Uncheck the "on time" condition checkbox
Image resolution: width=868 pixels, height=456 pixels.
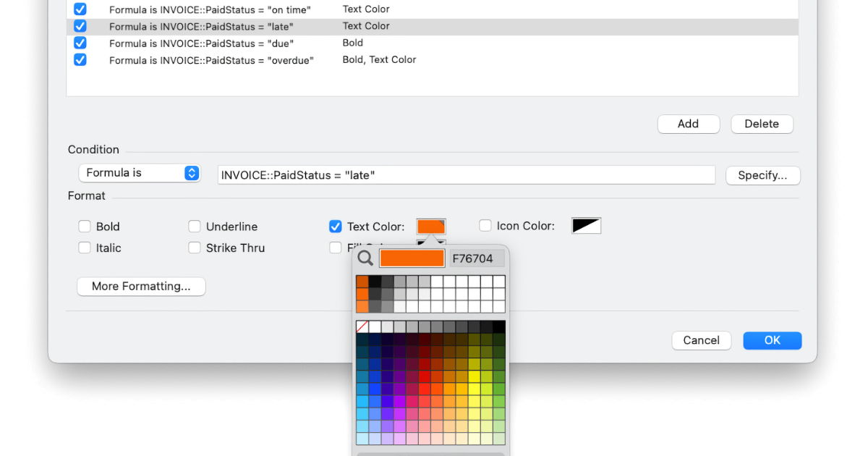[x=80, y=9]
